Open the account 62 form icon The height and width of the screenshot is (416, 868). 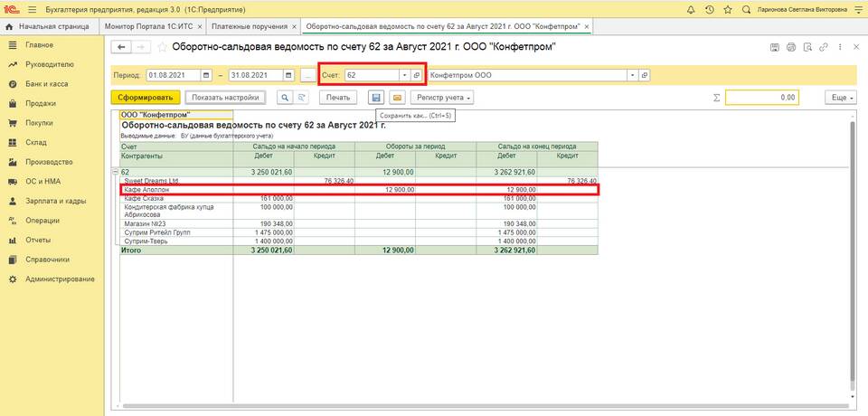point(417,75)
